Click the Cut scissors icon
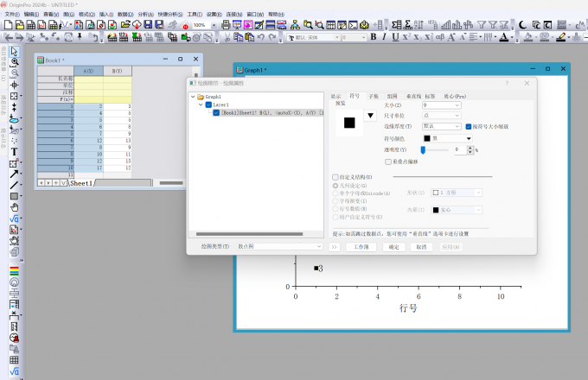Viewport: 588px width, 380px height. point(227,36)
